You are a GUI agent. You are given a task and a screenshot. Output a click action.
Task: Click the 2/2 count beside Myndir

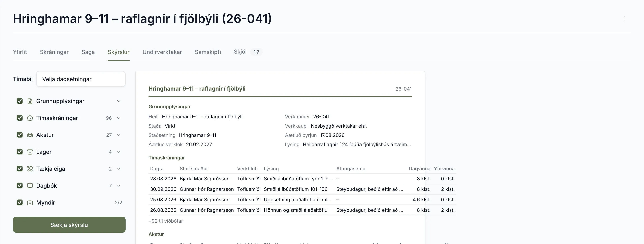[119, 203]
